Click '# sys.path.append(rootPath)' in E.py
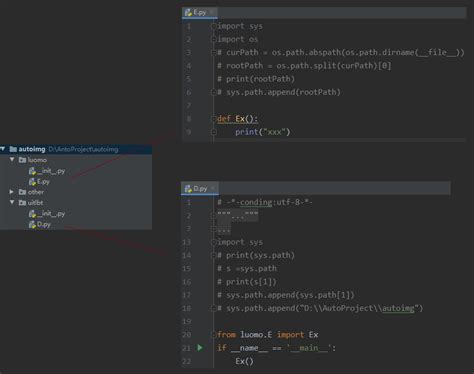The height and width of the screenshot is (374, 474). (x=279, y=92)
